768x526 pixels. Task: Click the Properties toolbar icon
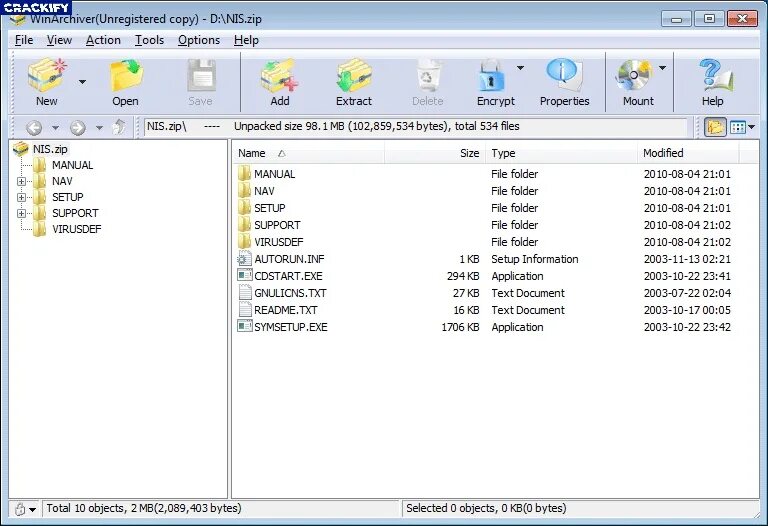(x=564, y=76)
